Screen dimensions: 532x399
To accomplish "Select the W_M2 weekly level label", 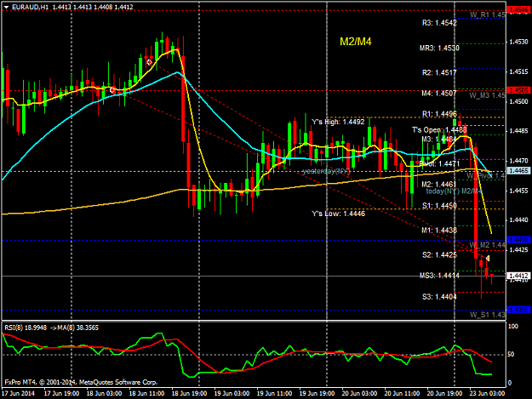I will click(x=487, y=245).
